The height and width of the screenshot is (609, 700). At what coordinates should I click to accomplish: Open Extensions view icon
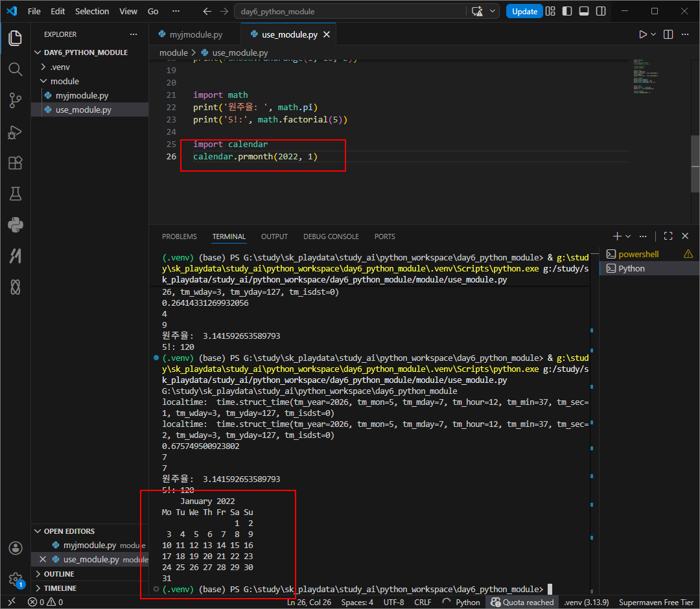[x=15, y=163]
